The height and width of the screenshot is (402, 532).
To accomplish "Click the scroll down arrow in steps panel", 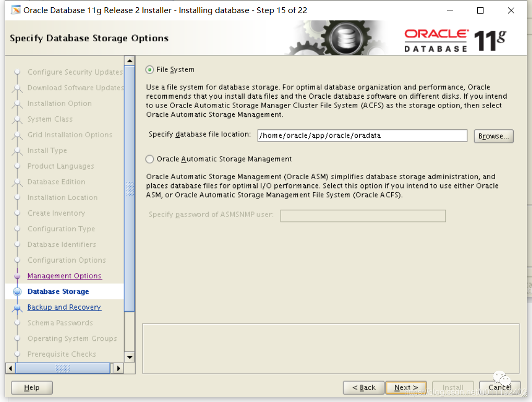I will pos(129,357).
